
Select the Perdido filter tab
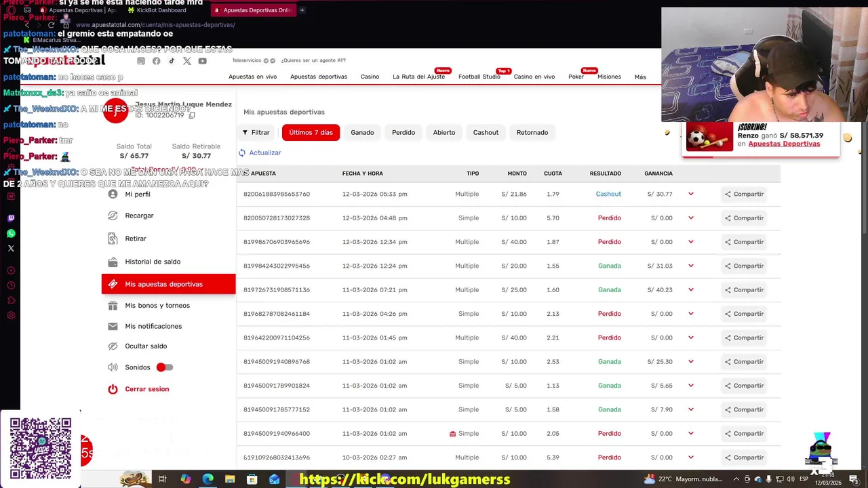pyautogui.click(x=403, y=132)
